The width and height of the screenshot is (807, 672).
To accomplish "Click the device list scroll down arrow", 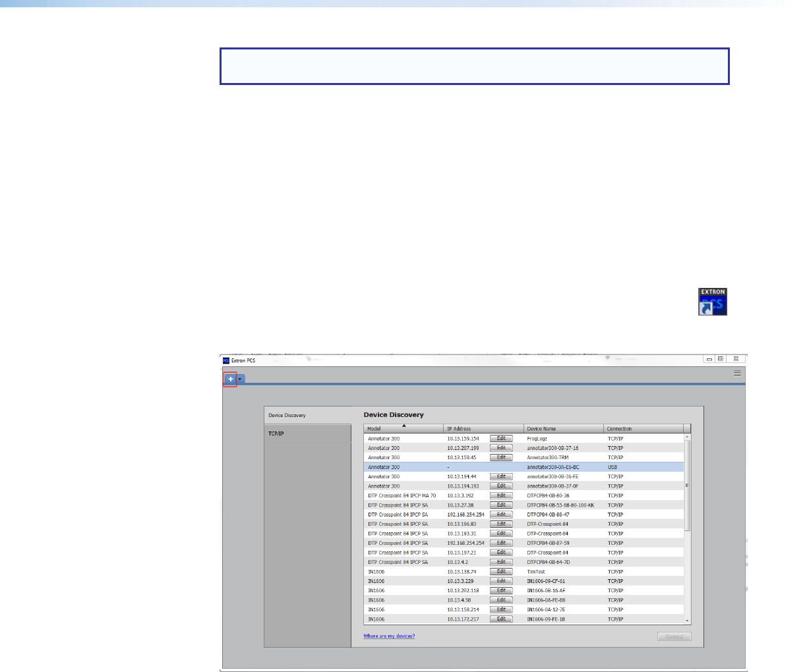I will click(x=688, y=621).
